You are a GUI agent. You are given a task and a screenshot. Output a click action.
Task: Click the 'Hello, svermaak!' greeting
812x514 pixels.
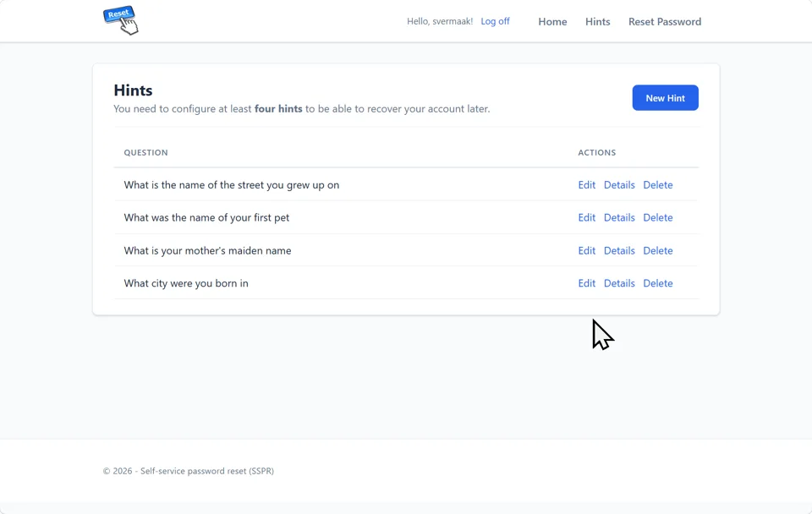click(x=440, y=21)
